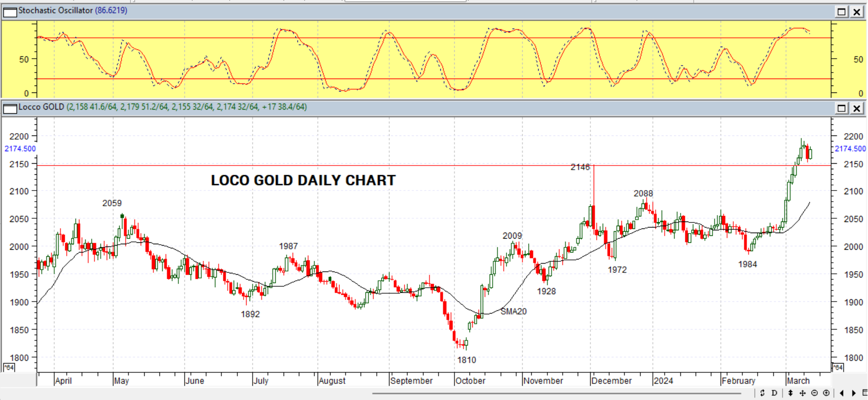The height and width of the screenshot is (400, 868).
Task: Select the SMA20 annotation text
Action: (513, 311)
